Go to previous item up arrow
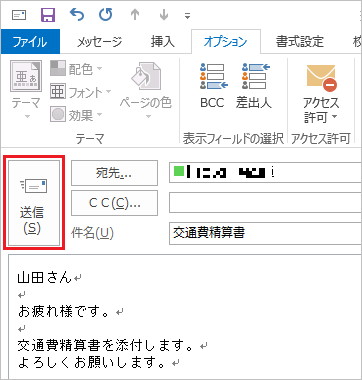 pos(135,15)
